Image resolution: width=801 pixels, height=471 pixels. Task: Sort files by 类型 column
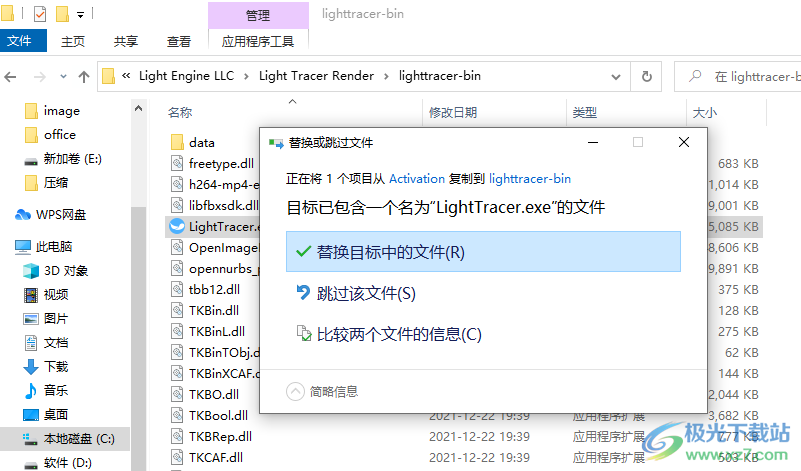[x=584, y=112]
